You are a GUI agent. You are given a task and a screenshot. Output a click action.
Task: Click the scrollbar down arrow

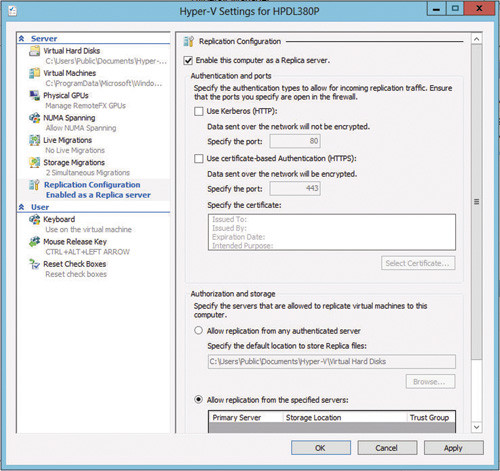[477, 427]
